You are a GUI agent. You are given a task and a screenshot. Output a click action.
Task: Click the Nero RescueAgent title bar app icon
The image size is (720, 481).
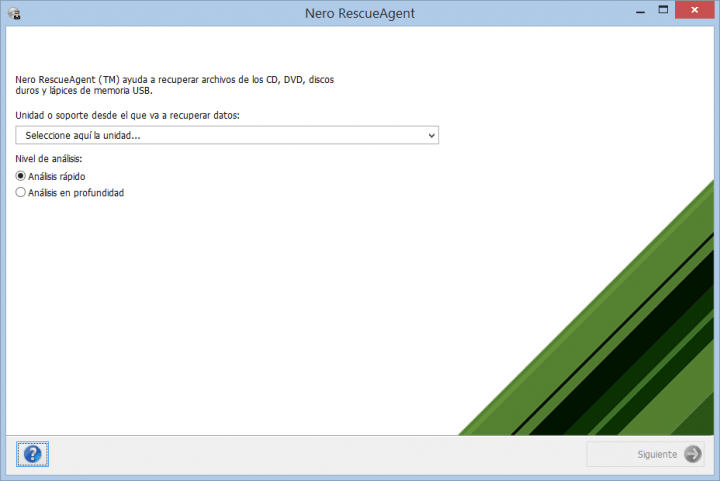tap(14, 13)
